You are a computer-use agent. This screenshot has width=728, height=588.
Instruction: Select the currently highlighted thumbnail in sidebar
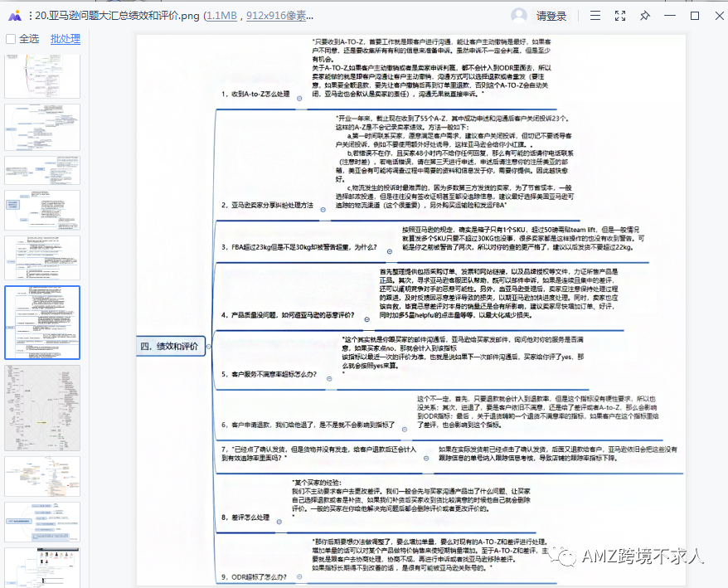[42, 322]
